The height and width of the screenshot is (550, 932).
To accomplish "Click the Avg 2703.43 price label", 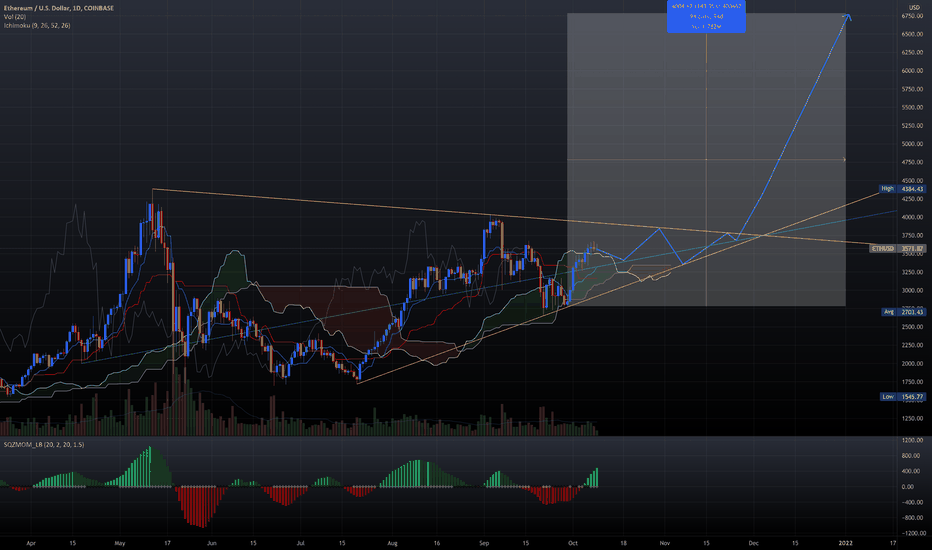I will [903, 312].
